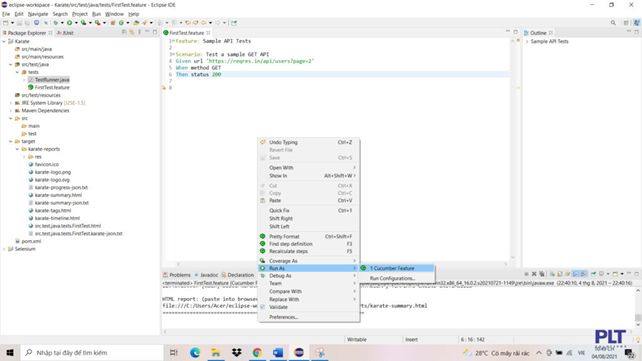This screenshot has width=642, height=361.
Task: Expand JRE System Library node
Action: click(11, 103)
